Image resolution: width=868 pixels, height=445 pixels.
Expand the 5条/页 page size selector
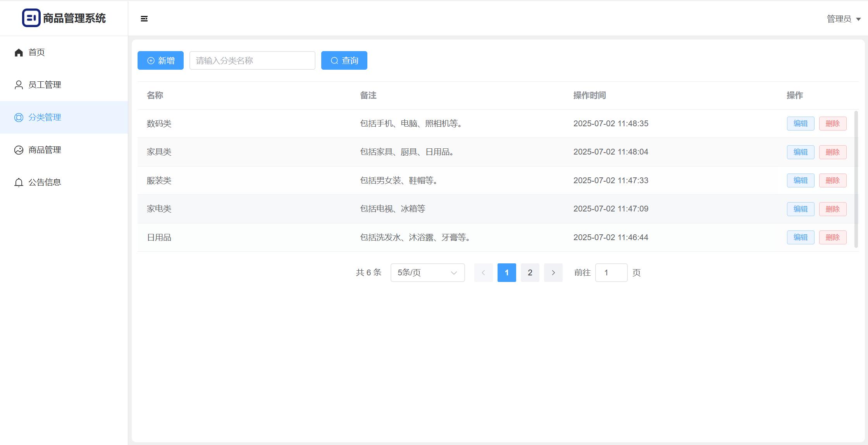[x=427, y=273]
